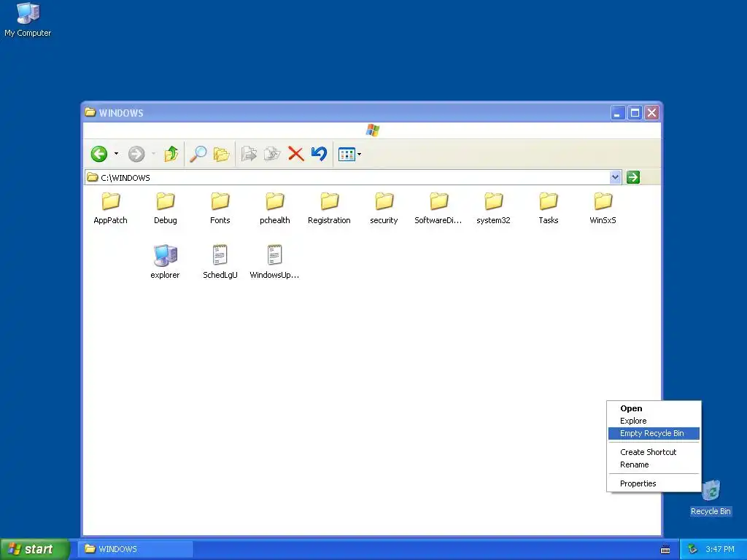Screen dimensions: 747x560
Task: Select the WindowsUp... log file
Action: tap(275, 262)
